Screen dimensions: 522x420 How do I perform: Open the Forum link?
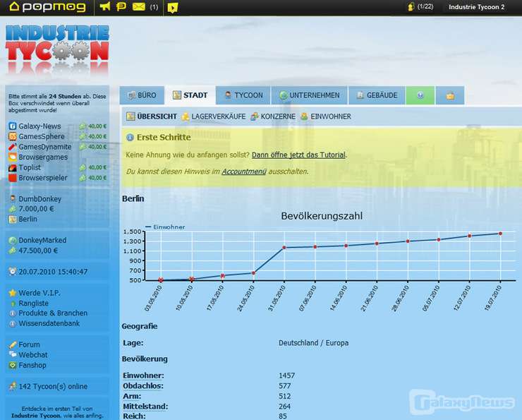[30, 344]
